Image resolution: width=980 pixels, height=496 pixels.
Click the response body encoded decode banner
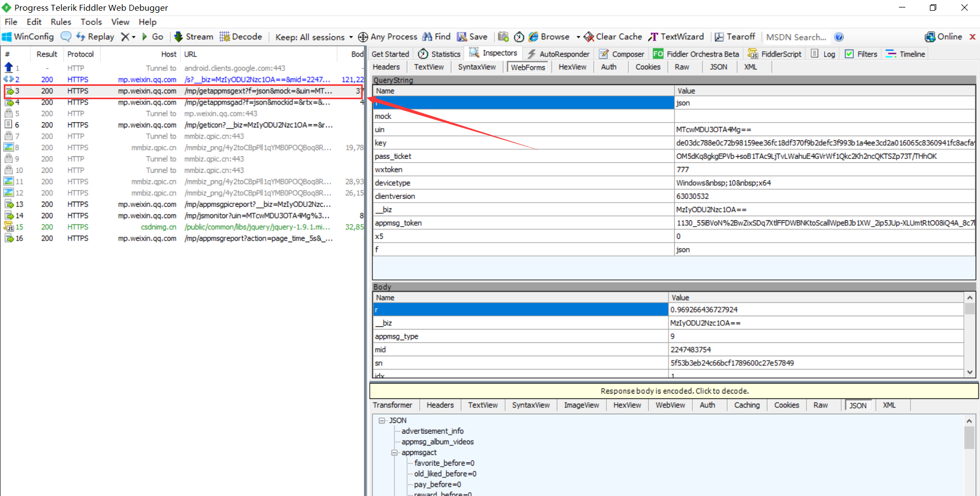pos(674,391)
